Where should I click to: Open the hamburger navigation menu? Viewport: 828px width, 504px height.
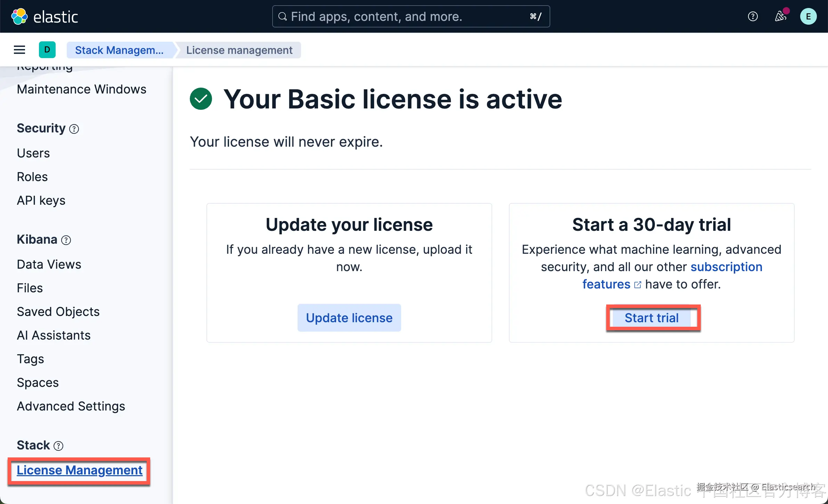click(19, 50)
